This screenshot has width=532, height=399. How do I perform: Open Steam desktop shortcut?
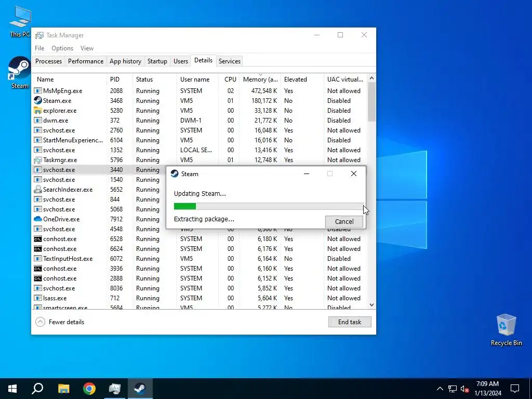19,73
